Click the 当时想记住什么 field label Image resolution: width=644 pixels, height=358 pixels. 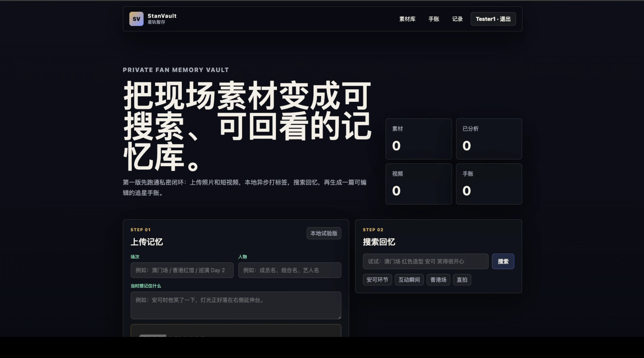click(146, 286)
